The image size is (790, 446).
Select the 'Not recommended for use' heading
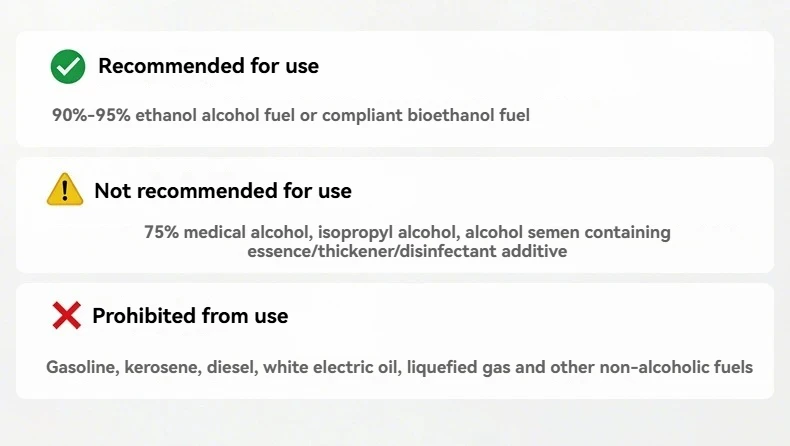point(223,191)
